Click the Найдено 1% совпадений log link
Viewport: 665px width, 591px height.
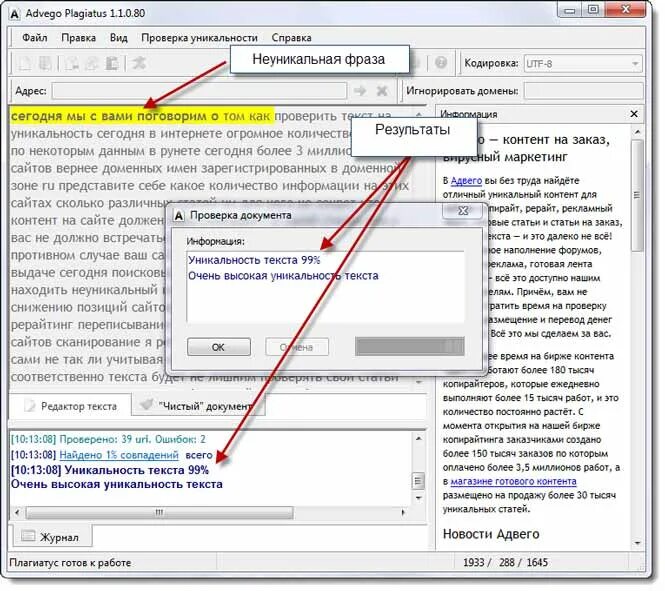point(119,455)
